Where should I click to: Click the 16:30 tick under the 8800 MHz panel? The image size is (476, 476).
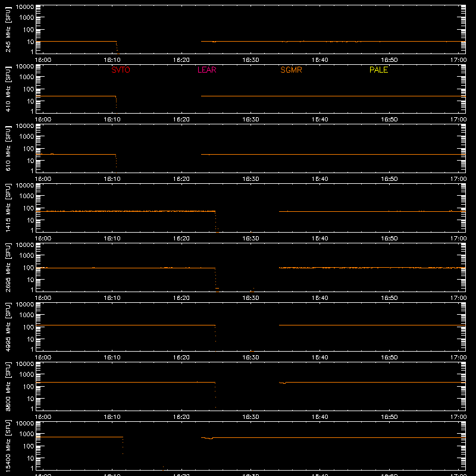[x=250, y=417]
